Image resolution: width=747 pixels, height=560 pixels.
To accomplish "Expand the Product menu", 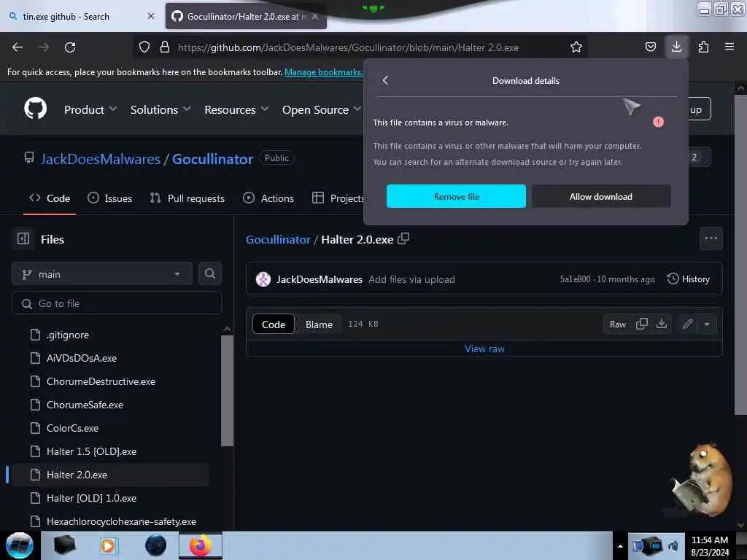I will (x=90, y=109).
